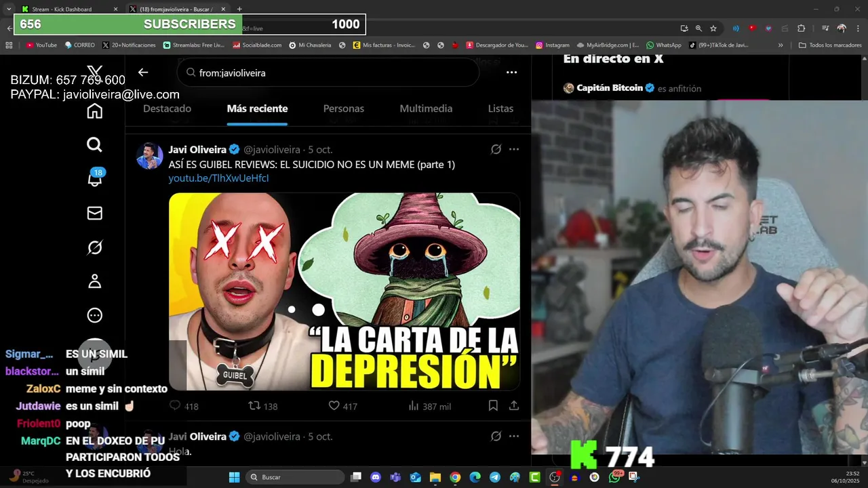868x488 pixels.
Task: Open Chrome apps grid in bookmarks bar
Action: tap(9, 45)
